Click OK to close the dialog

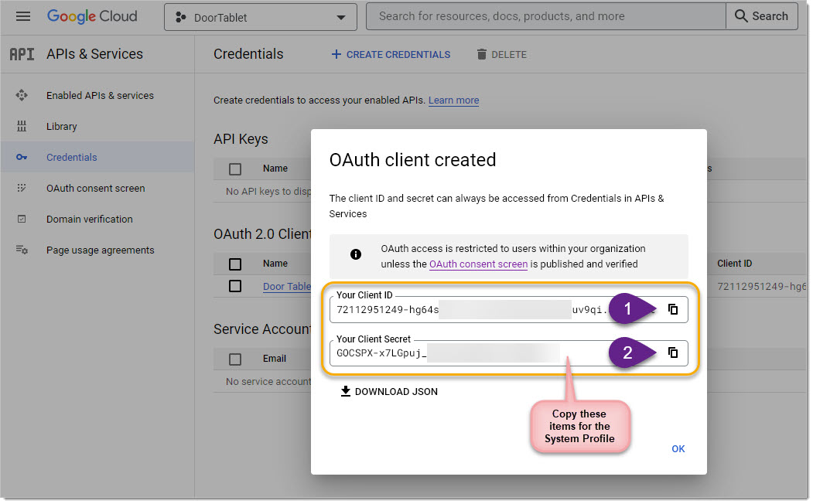coord(678,449)
